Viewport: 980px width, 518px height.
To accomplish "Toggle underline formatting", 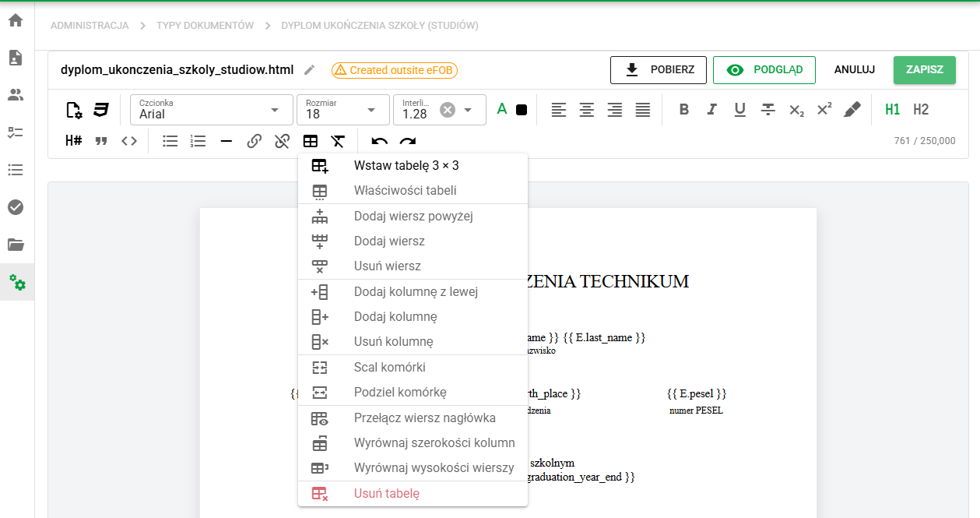I will tap(740, 110).
